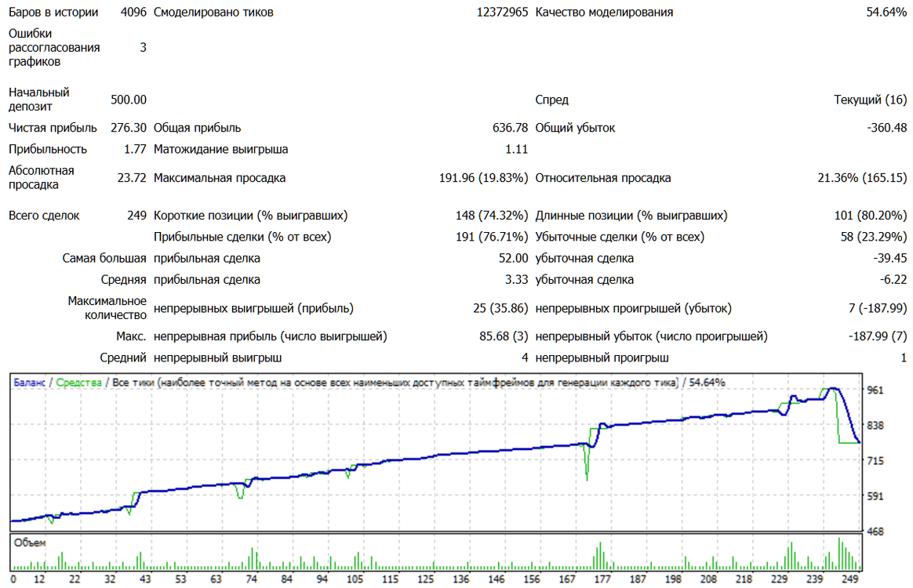The image size is (913, 588).
Task: Click the 'Всего сделок' value 249
Action: pyautogui.click(x=136, y=216)
